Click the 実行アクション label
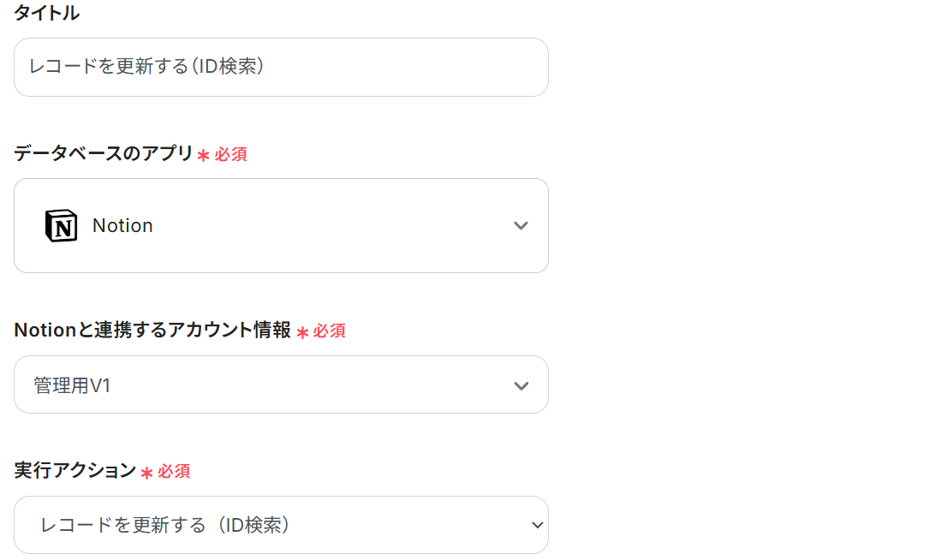 (75, 471)
